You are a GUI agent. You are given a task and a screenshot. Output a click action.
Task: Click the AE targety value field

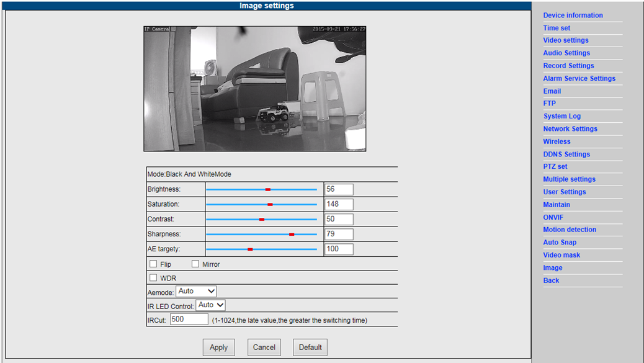[x=339, y=249]
